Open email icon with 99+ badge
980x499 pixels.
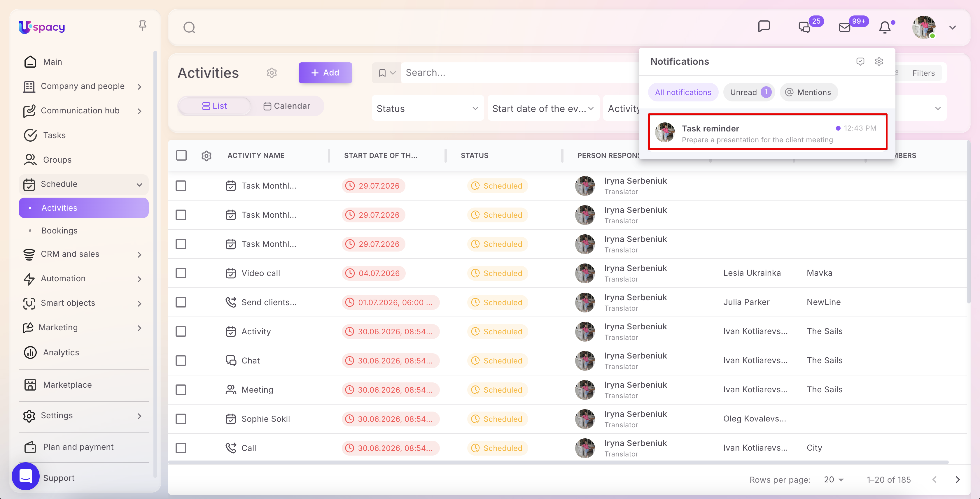click(844, 27)
